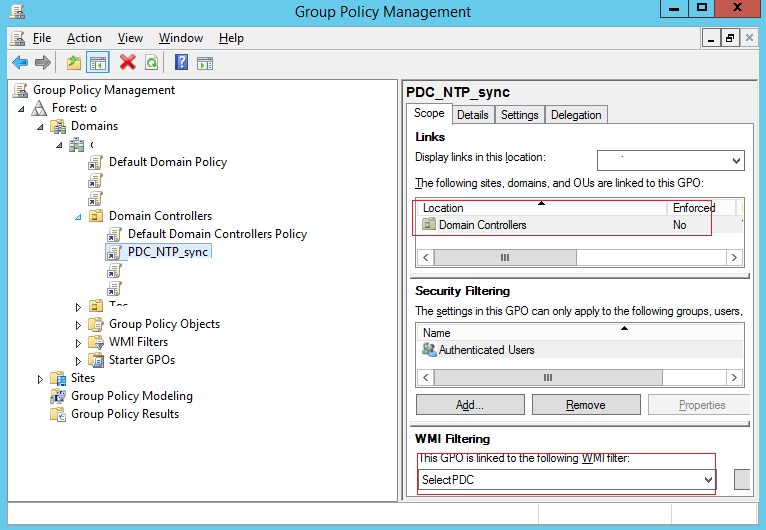Toggle the Show/Hide Console Tree icon
This screenshot has height=530, width=766.
point(98,63)
